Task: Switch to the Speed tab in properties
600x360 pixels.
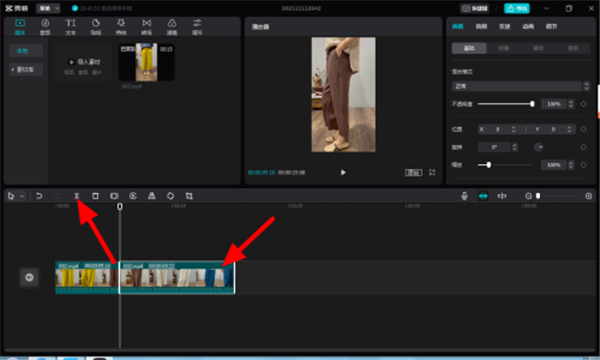Action: [504, 26]
